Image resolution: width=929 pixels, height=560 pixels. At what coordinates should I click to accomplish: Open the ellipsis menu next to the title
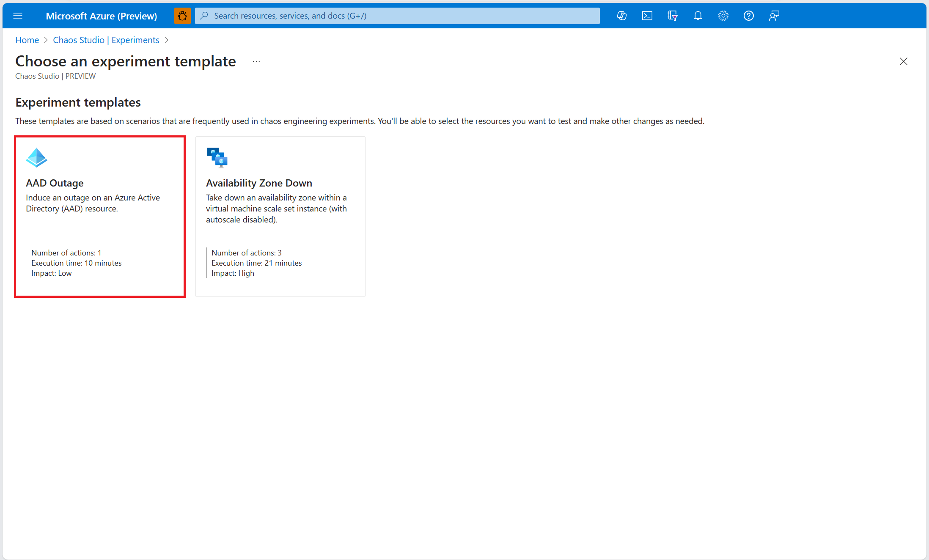point(256,61)
